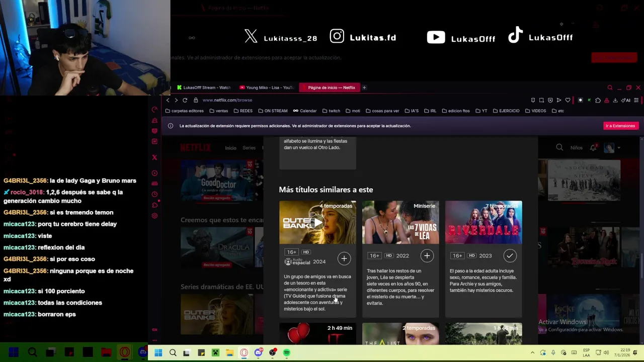Open the 'ventas' bookmark folder

219,111
